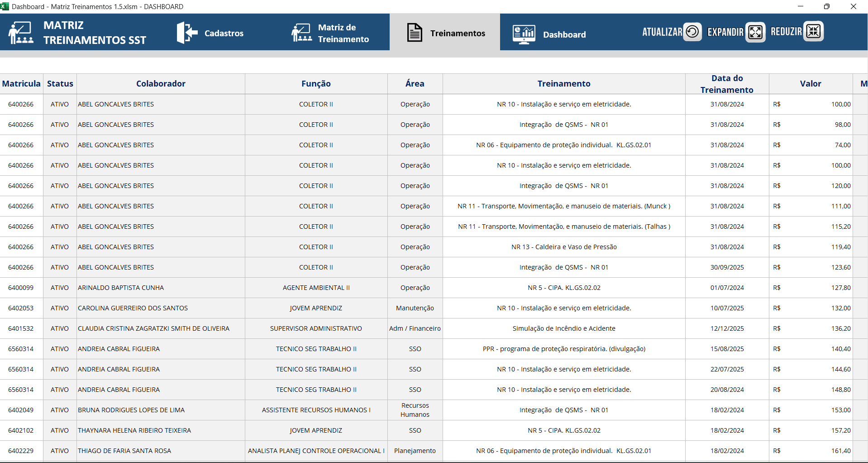868x463 pixels.
Task: Click the MATRIZ TREINAMENTOS SST title
Action: (95, 33)
